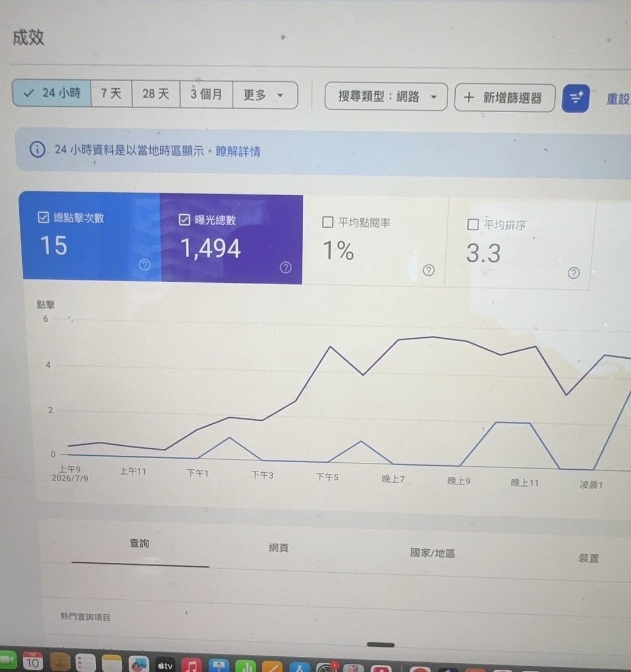Open help icon on 平均排序 card
This screenshot has height=672, width=631.
(x=574, y=272)
